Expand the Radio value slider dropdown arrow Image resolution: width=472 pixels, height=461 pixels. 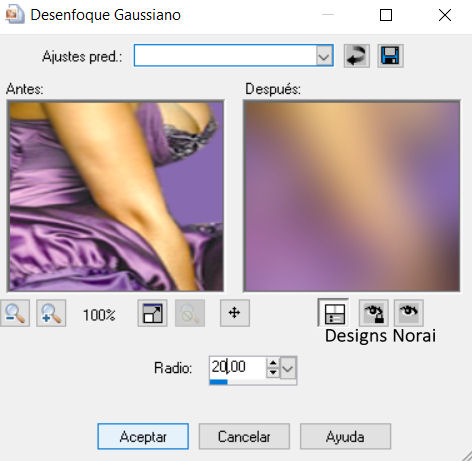(x=288, y=368)
